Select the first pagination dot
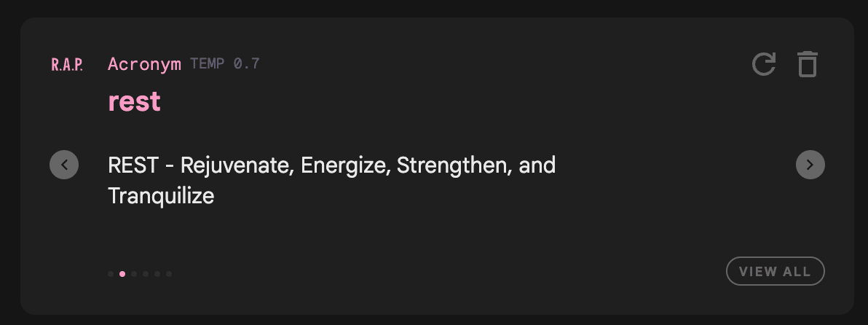 pos(111,273)
